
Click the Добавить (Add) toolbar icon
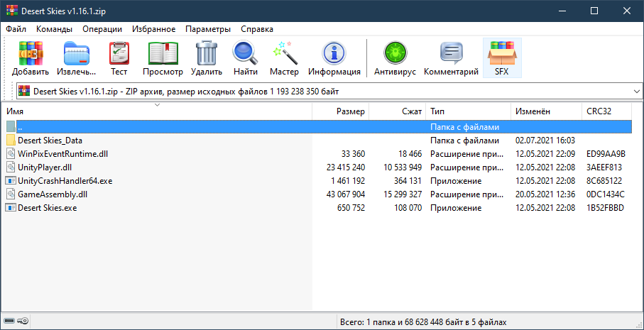[30, 57]
